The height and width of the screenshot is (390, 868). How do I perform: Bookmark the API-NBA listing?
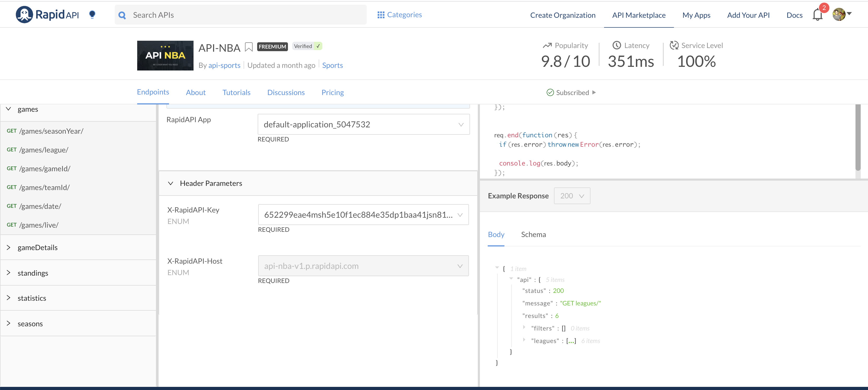point(249,47)
